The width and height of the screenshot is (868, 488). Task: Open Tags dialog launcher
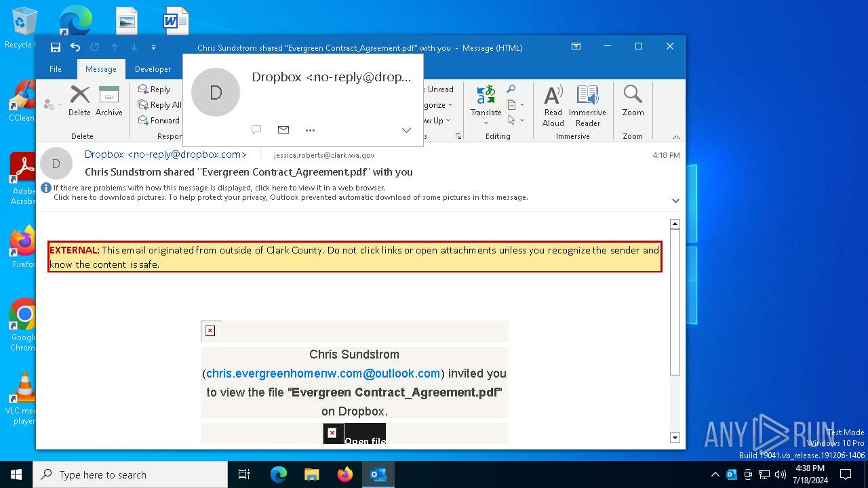click(x=458, y=136)
